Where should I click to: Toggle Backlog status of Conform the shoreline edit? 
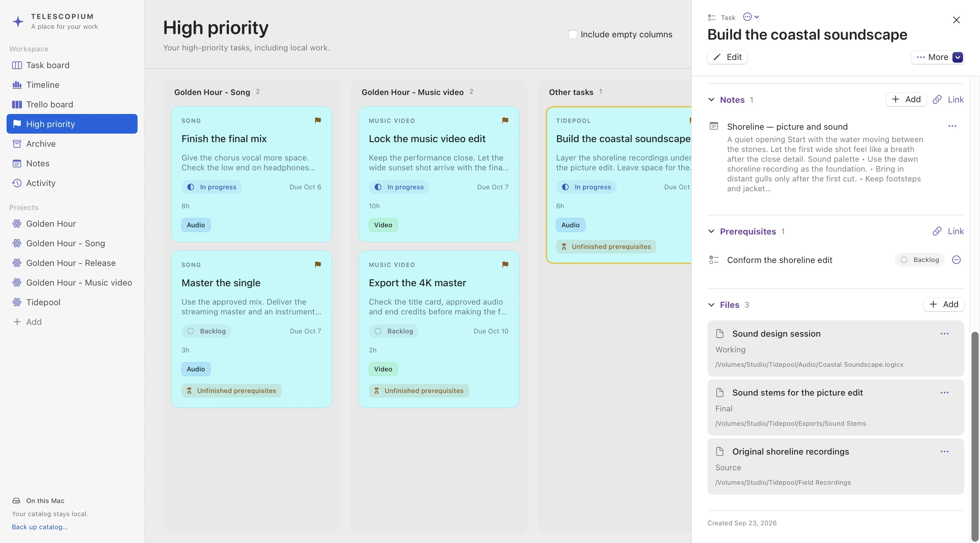pos(919,260)
